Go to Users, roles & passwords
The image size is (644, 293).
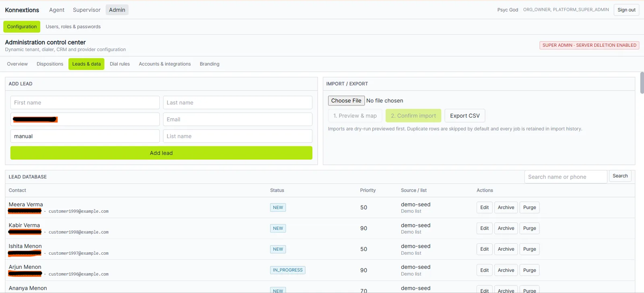[x=73, y=27]
